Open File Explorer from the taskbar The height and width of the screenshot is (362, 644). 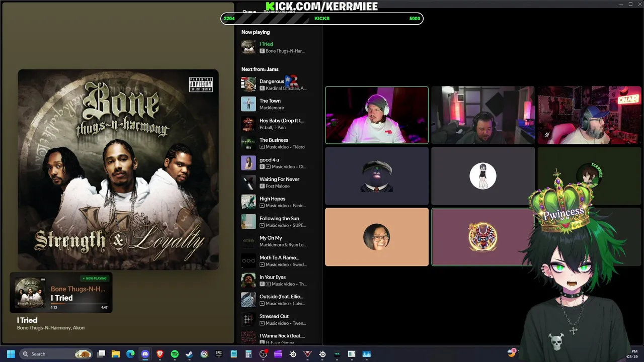point(116,354)
